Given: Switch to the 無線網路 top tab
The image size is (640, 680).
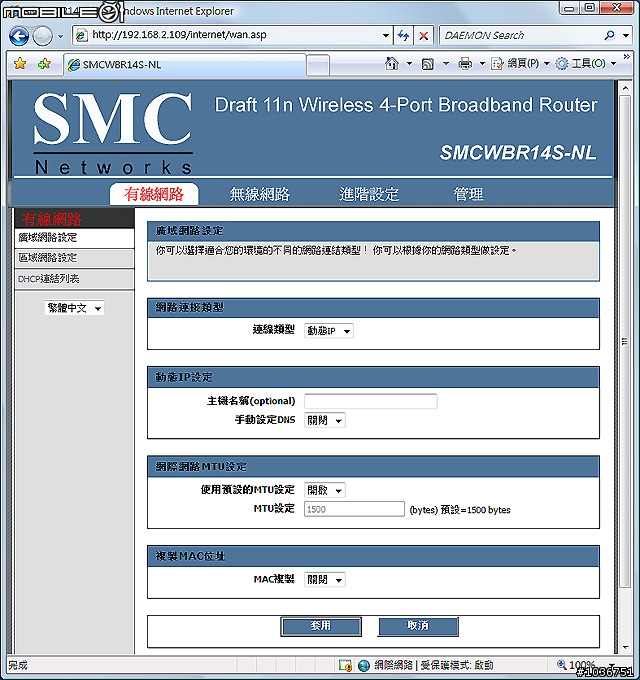Looking at the screenshot, I should (x=259, y=194).
